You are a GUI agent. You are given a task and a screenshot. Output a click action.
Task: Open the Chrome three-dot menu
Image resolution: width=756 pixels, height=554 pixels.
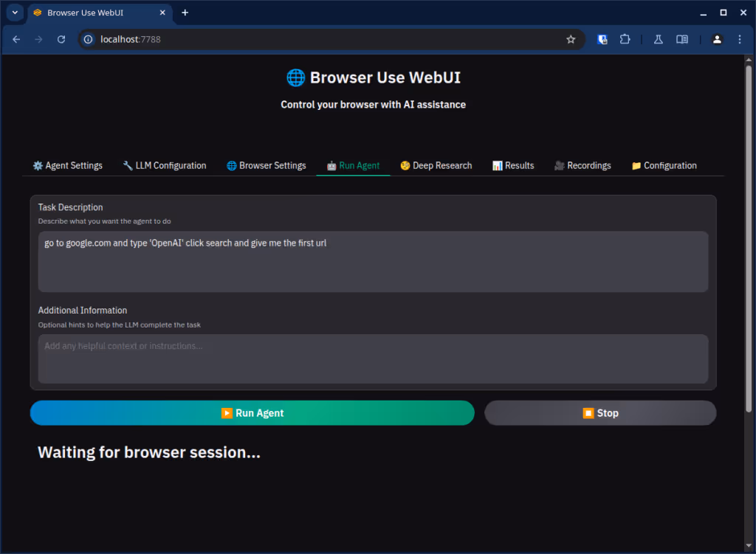pyautogui.click(x=740, y=40)
